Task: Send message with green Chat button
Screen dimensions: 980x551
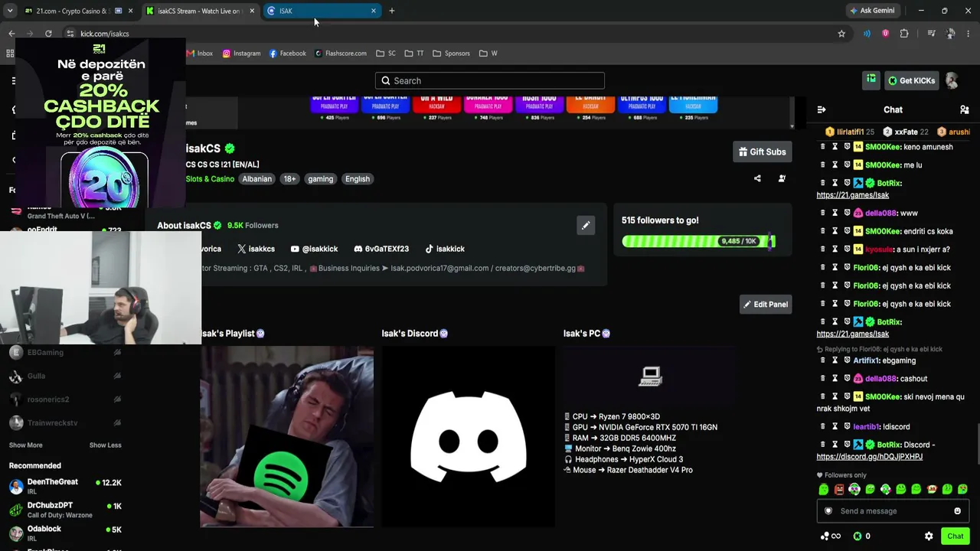Action: pyautogui.click(x=955, y=536)
